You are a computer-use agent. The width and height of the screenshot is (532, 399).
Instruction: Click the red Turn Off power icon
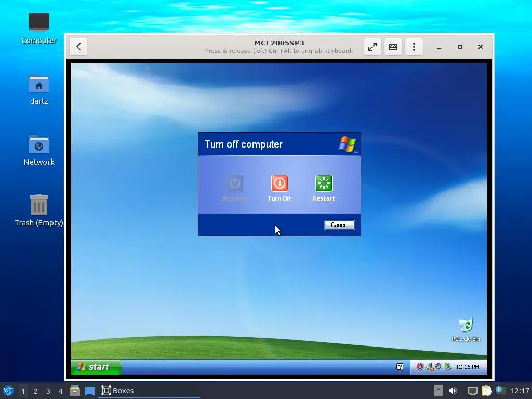click(x=280, y=183)
